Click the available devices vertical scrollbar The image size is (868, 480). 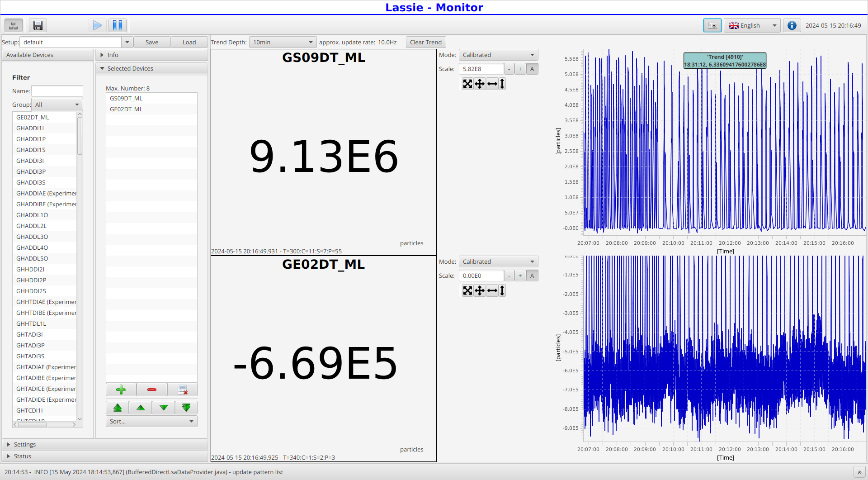80,267
